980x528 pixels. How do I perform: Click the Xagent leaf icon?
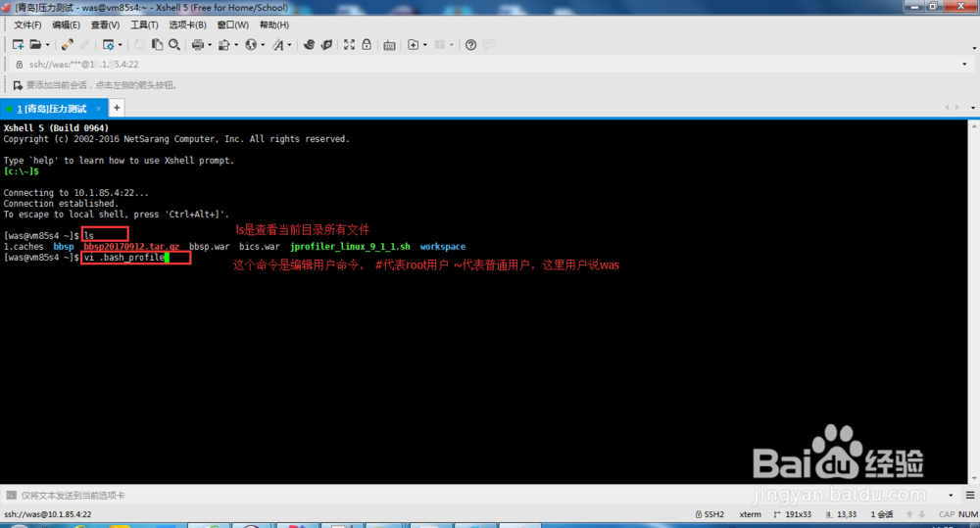coord(326,44)
